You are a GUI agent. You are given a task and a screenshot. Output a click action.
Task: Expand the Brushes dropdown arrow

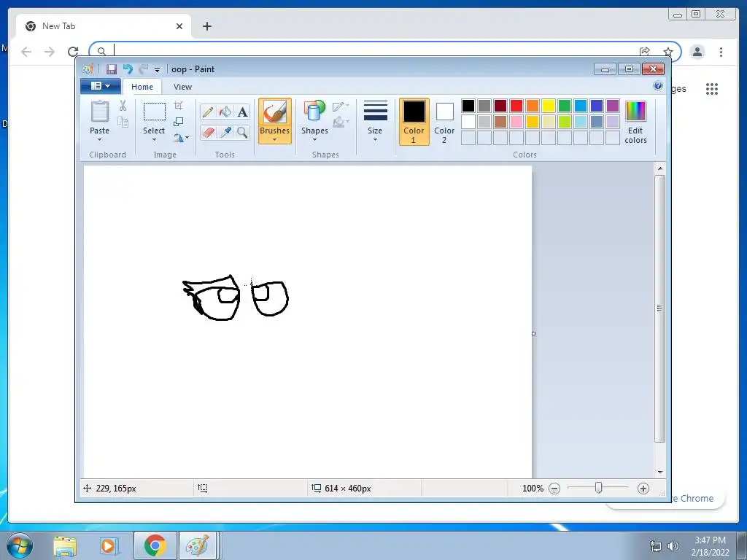[275, 140]
